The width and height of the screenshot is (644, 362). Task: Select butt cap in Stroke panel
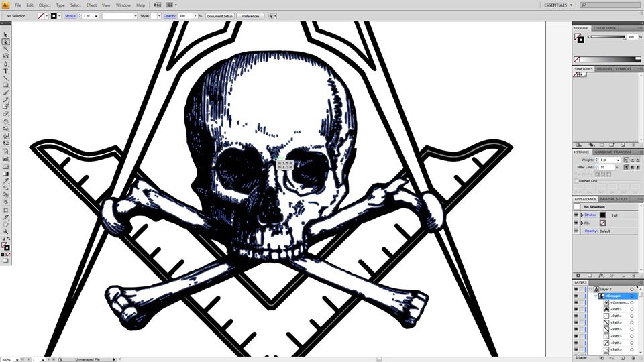point(627,160)
